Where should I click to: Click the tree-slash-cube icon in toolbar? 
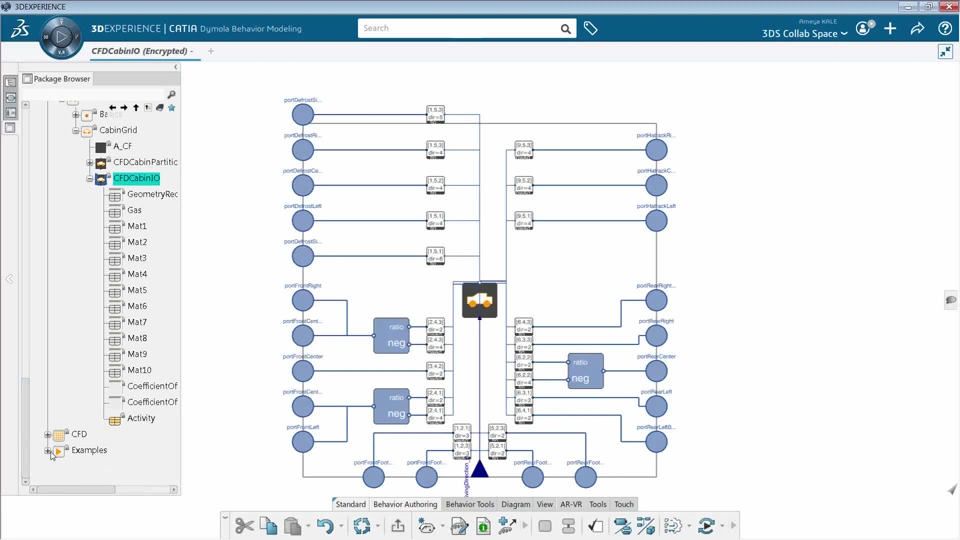tap(646, 526)
